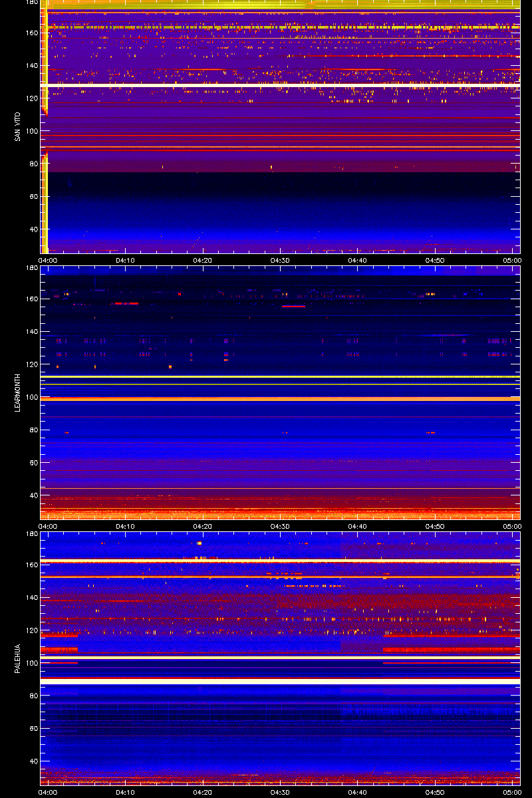Select 04:00 time label under Learmonth panel

point(49,526)
